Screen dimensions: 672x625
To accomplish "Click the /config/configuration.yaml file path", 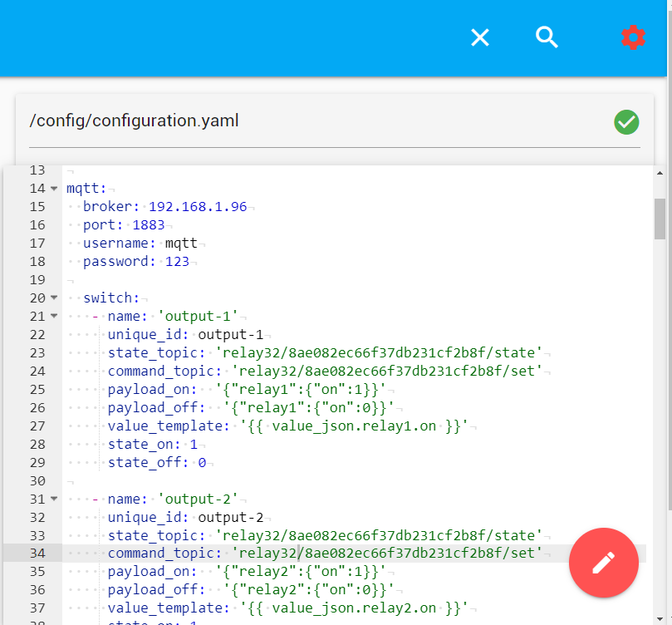I will point(134,121).
